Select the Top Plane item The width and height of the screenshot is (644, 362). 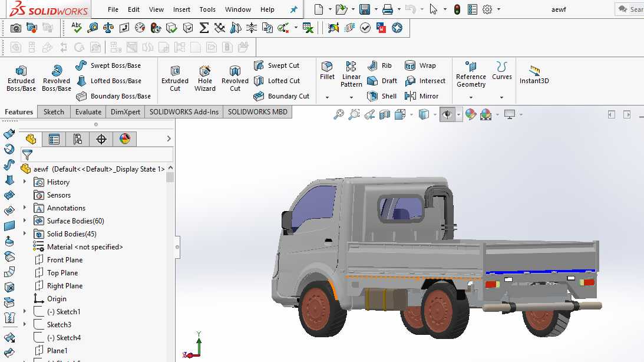56,273
